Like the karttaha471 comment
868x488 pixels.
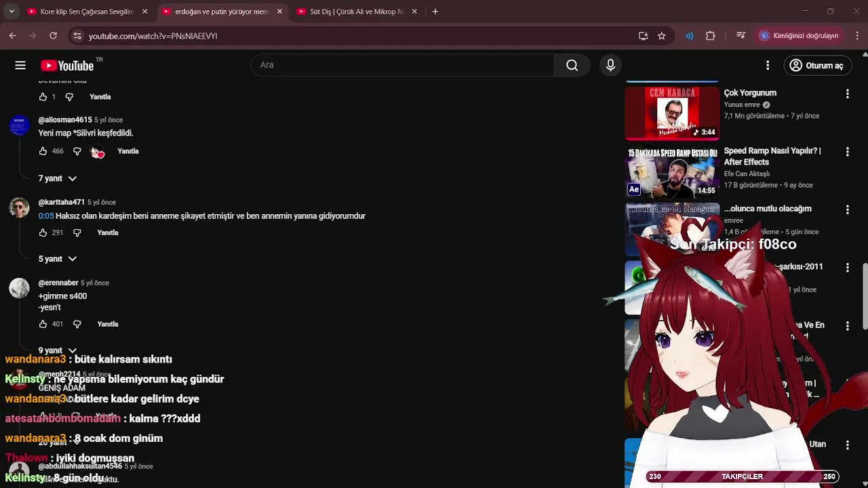point(43,232)
